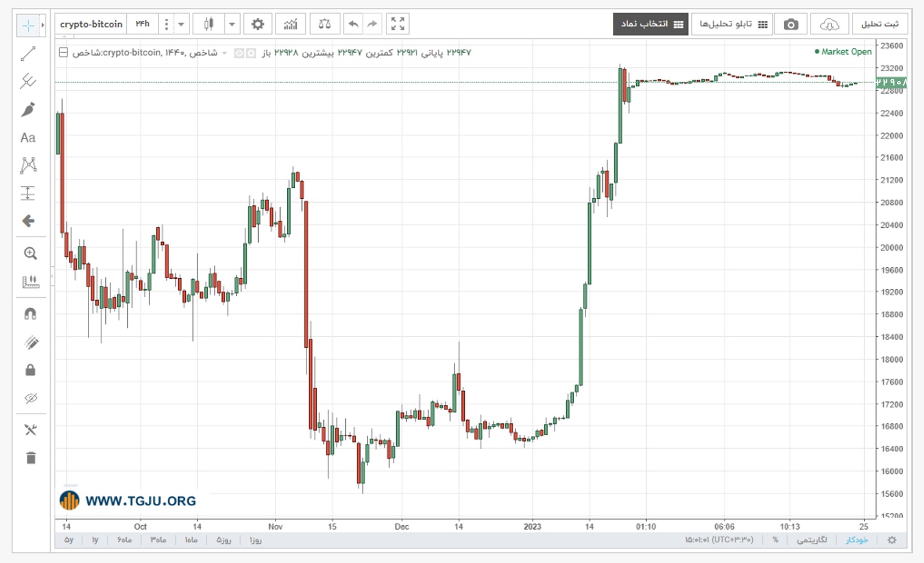This screenshot has width=924, height=563.
Task: Expand cursor tool options arrow
Action: (42, 25)
